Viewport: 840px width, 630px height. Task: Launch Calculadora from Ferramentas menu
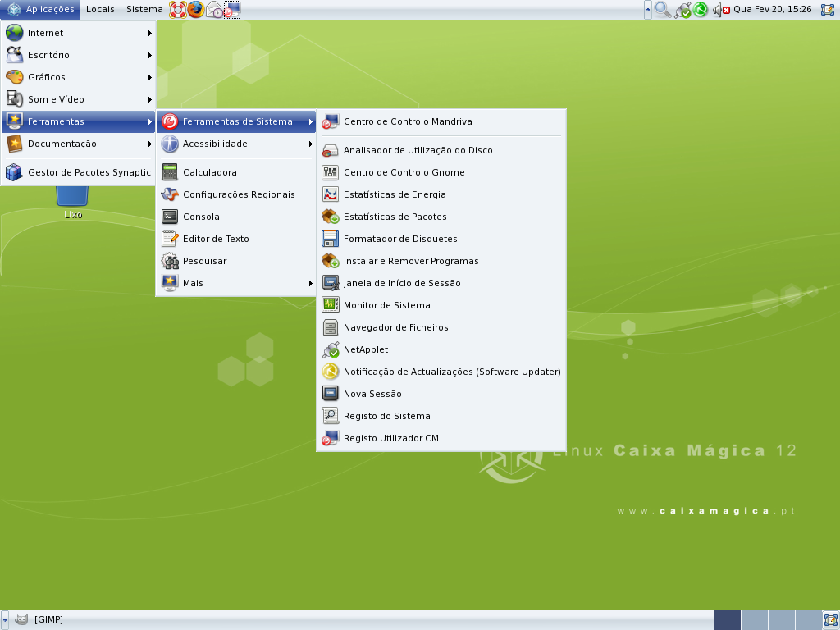click(236, 172)
